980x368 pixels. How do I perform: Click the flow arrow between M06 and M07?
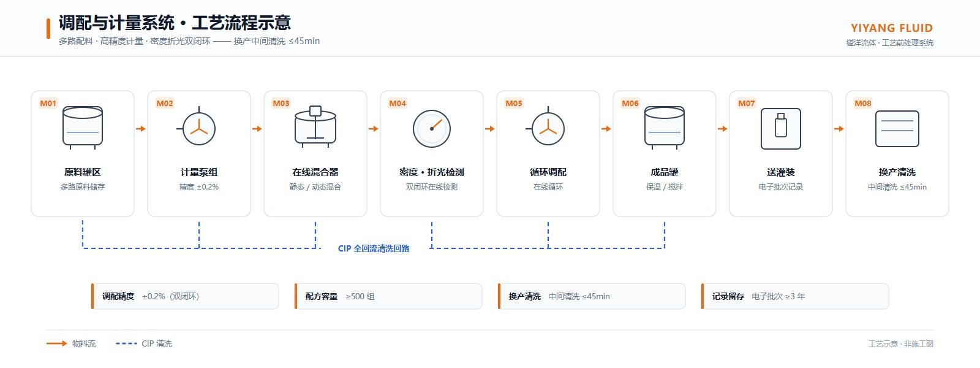[x=723, y=129]
